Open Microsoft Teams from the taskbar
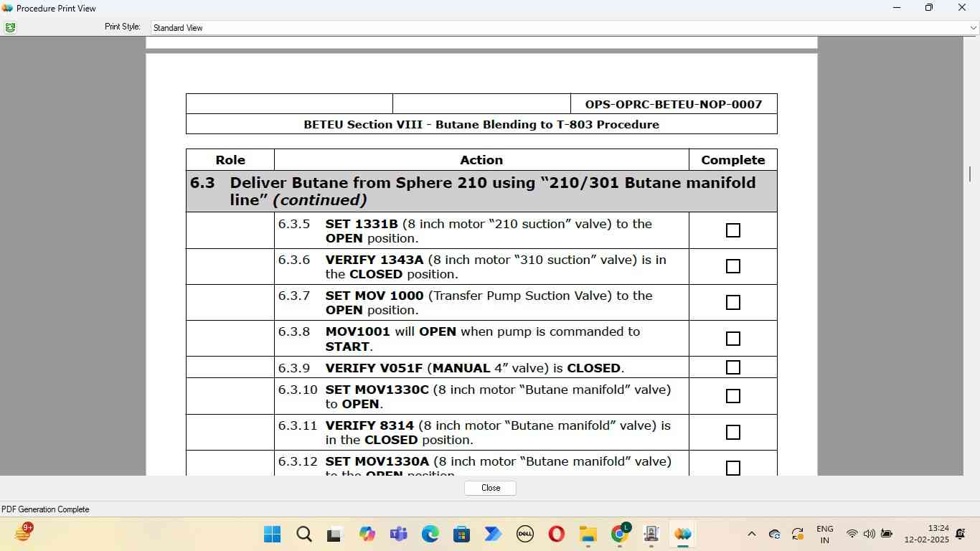The width and height of the screenshot is (980, 551). pos(398,534)
